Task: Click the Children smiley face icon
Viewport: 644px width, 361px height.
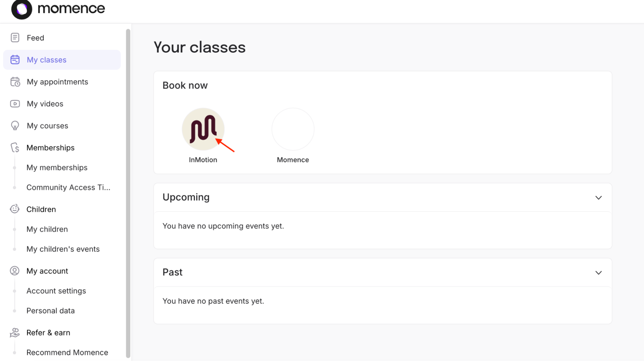Action: pos(14,209)
